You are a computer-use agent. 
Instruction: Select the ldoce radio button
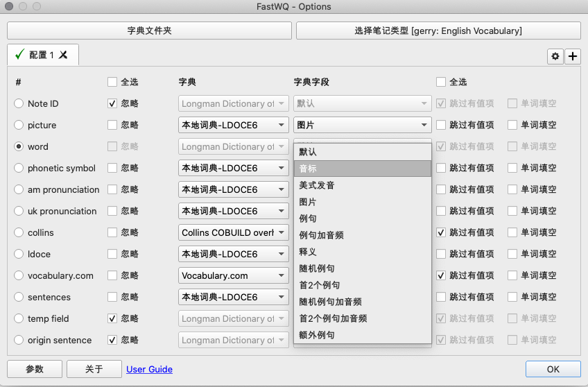tap(19, 254)
